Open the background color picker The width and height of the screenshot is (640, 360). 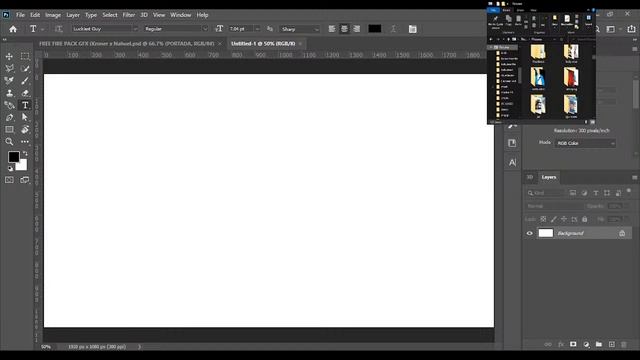pyautogui.click(x=22, y=166)
